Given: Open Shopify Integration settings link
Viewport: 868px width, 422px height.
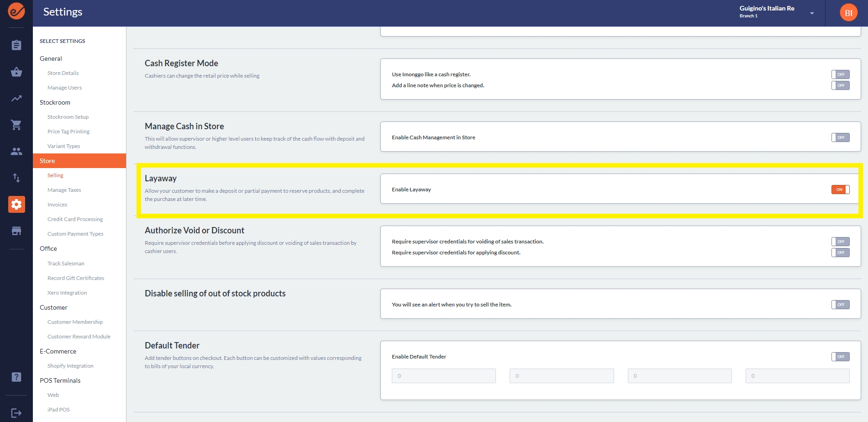Looking at the screenshot, I should point(70,366).
